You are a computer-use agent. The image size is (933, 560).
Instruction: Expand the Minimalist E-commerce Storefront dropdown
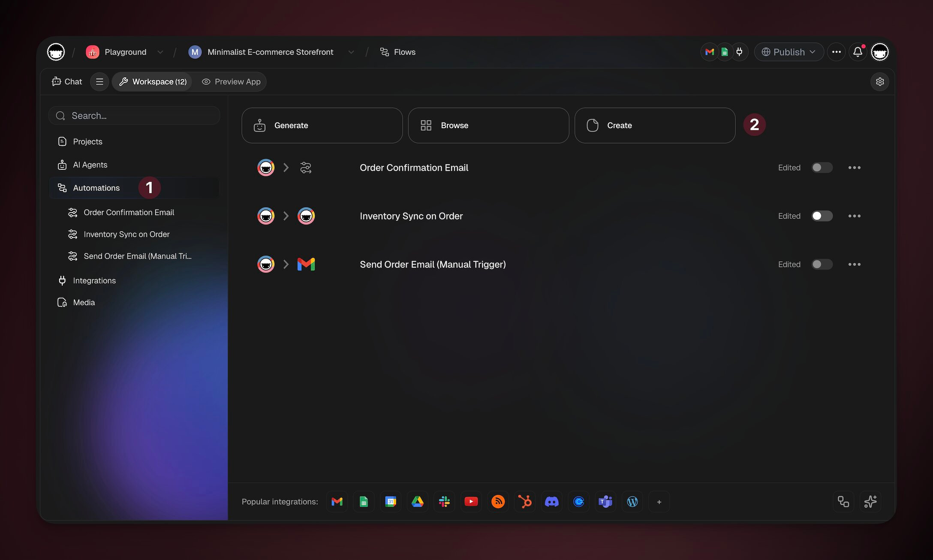click(351, 52)
